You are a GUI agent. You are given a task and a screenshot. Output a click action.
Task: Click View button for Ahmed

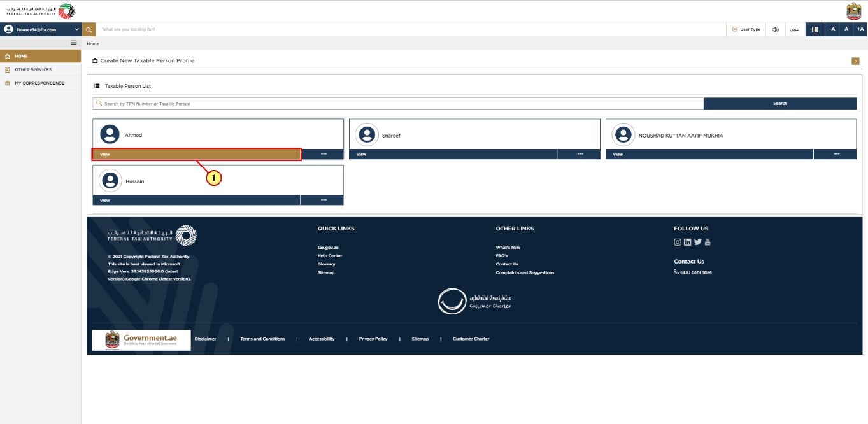(197, 154)
